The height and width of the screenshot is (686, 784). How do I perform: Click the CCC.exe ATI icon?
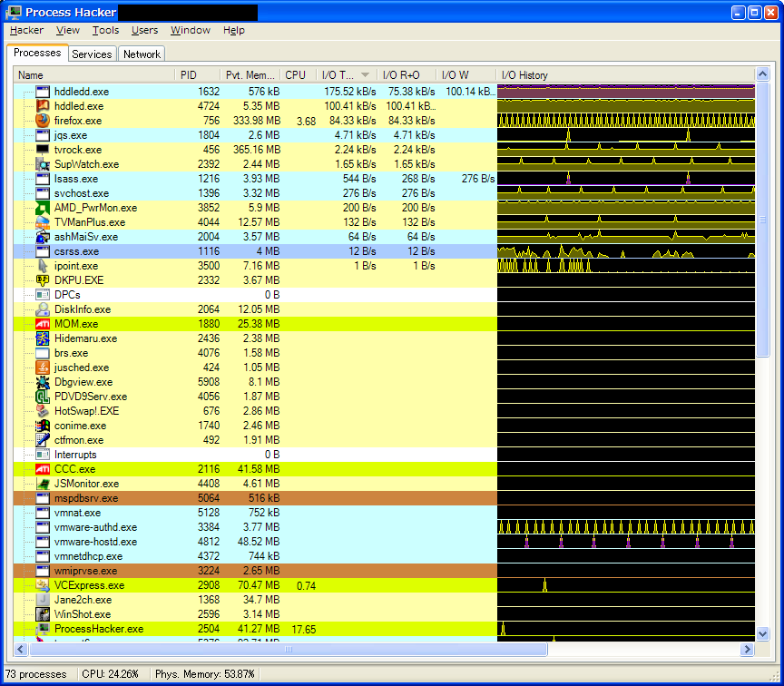43,469
